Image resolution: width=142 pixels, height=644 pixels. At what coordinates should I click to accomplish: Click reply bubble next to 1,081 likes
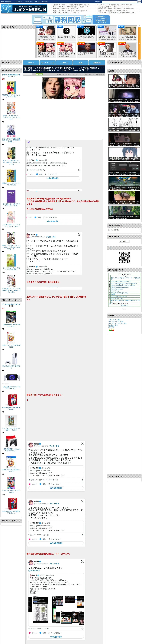point(40,633)
